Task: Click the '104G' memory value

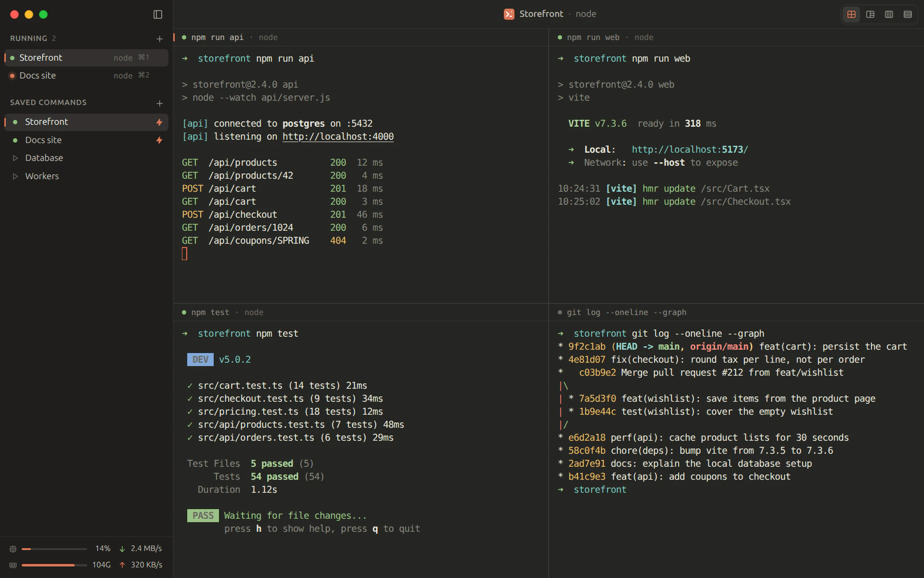Action: point(102,565)
